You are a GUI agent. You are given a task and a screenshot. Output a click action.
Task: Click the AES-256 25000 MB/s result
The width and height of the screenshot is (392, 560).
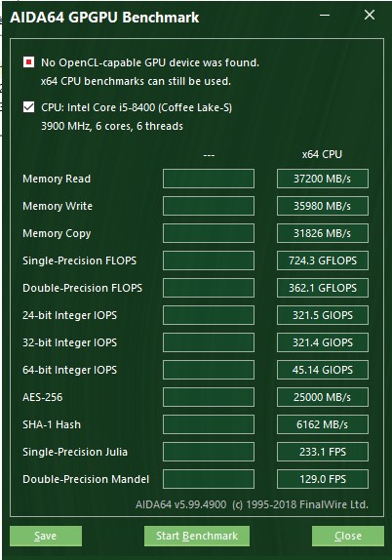click(x=323, y=397)
